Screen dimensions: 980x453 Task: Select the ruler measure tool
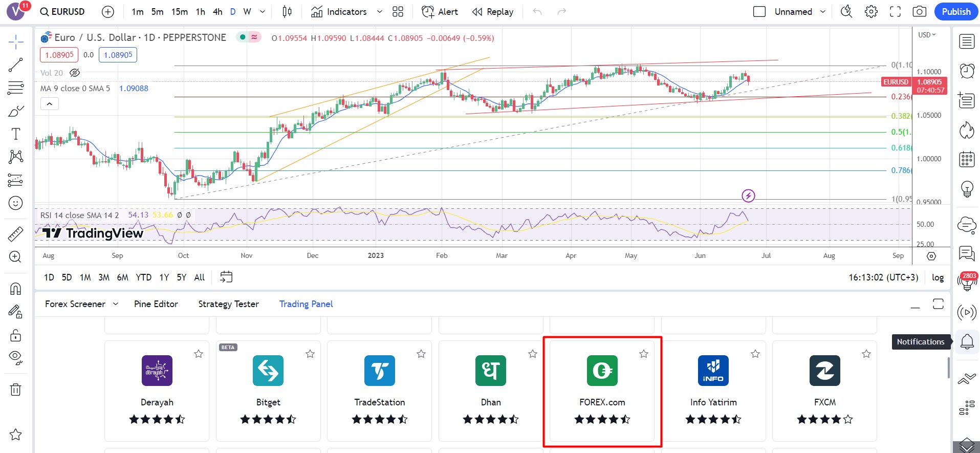[x=16, y=234]
